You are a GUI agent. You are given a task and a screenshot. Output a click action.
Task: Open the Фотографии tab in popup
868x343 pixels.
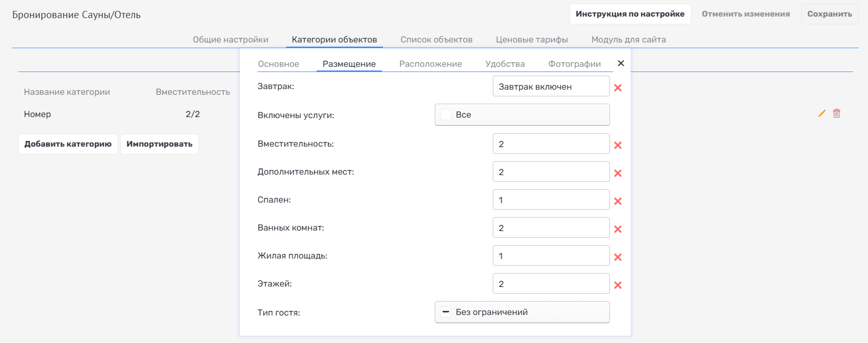tap(575, 64)
